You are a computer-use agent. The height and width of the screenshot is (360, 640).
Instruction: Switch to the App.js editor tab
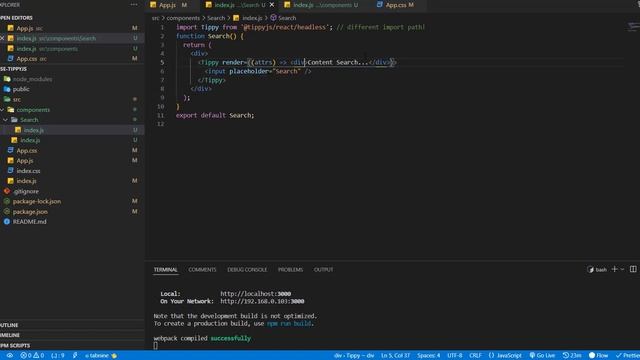[x=168, y=5]
